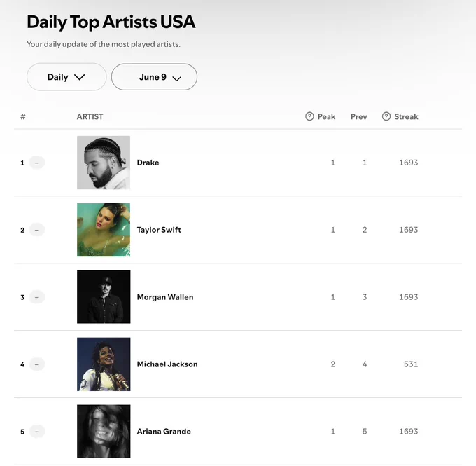This screenshot has height=466, width=476.
Task: Open Morgan Wallen's artist photo thumbnail
Action: click(x=104, y=297)
